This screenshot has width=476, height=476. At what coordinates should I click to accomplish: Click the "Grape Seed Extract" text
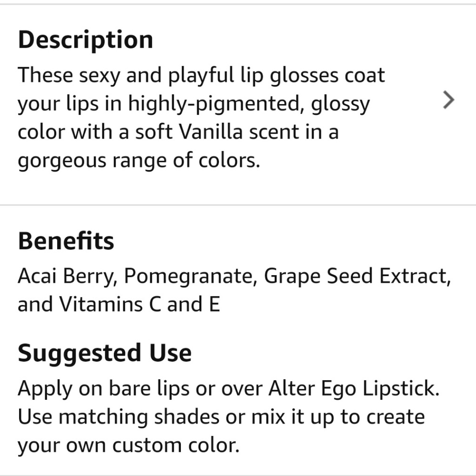(357, 276)
